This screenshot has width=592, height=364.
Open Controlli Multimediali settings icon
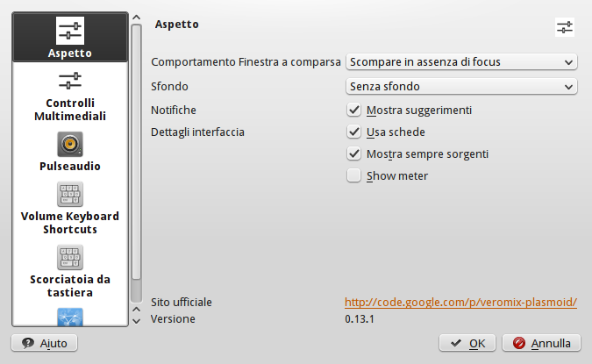(x=70, y=82)
